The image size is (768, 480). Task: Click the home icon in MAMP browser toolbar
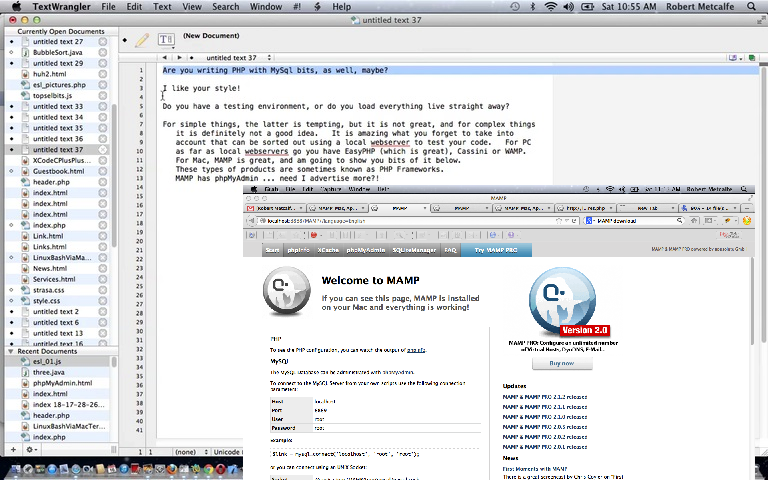694,221
